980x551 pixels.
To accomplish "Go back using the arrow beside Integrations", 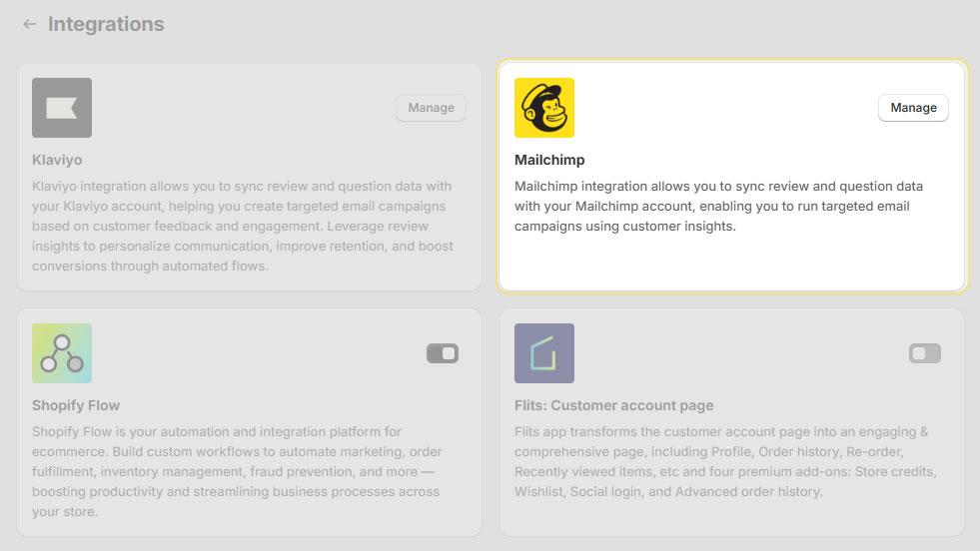I will pos(29,24).
